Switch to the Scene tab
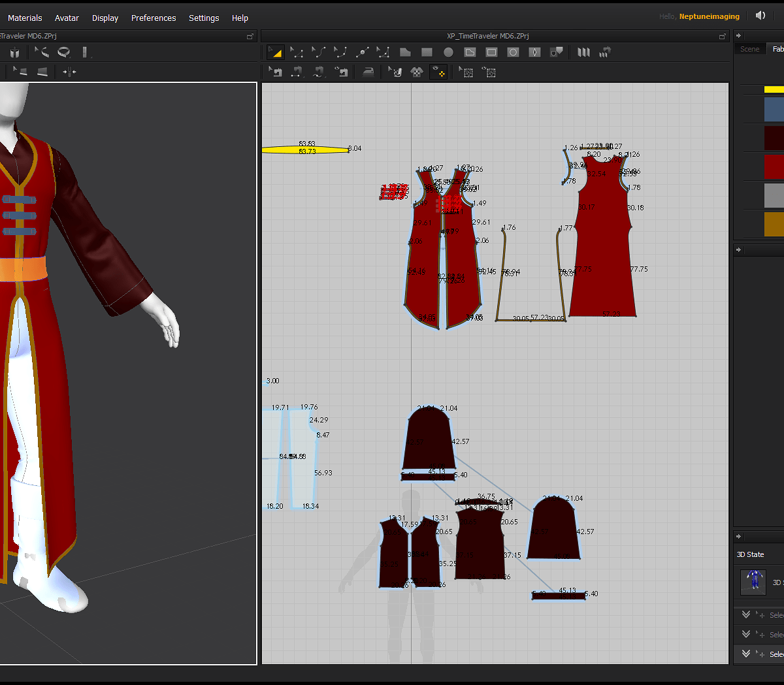Image resolution: width=784 pixels, height=685 pixels. tap(749, 49)
